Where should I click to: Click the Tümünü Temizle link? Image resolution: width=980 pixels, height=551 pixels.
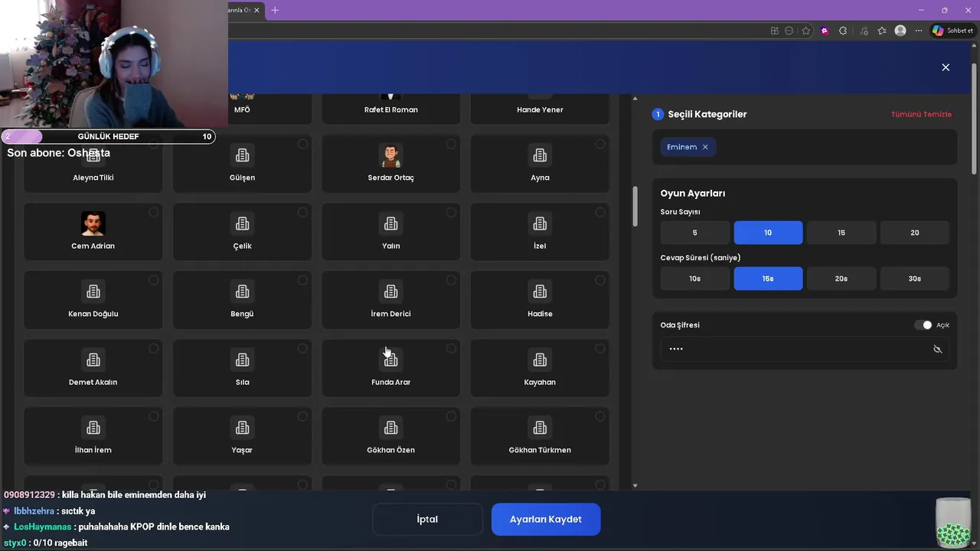click(x=921, y=114)
